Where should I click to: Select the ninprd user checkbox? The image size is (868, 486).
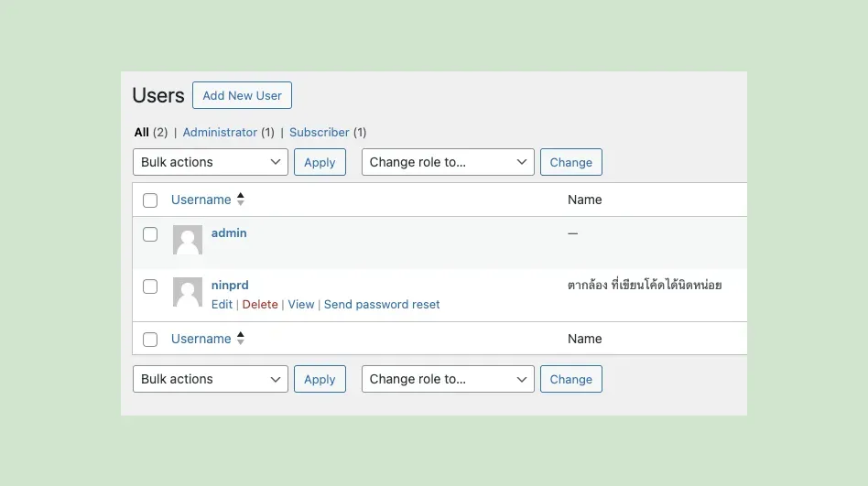pyautogui.click(x=150, y=286)
